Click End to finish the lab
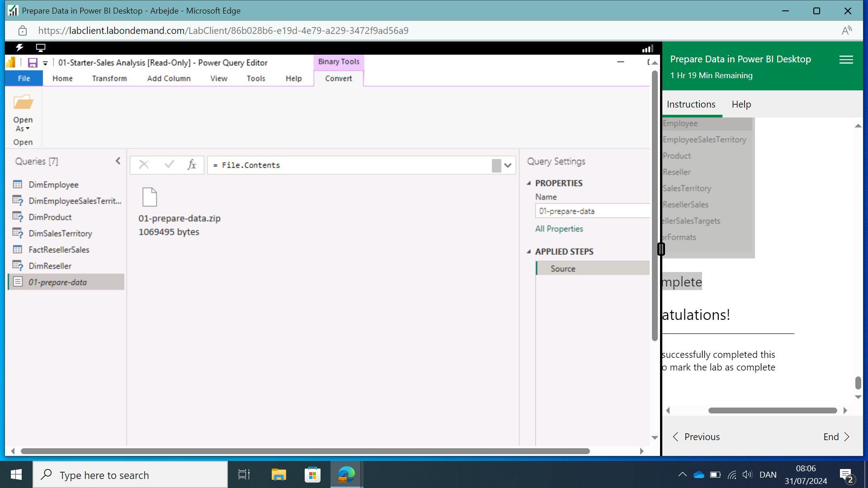The width and height of the screenshot is (868, 488). [836, 436]
